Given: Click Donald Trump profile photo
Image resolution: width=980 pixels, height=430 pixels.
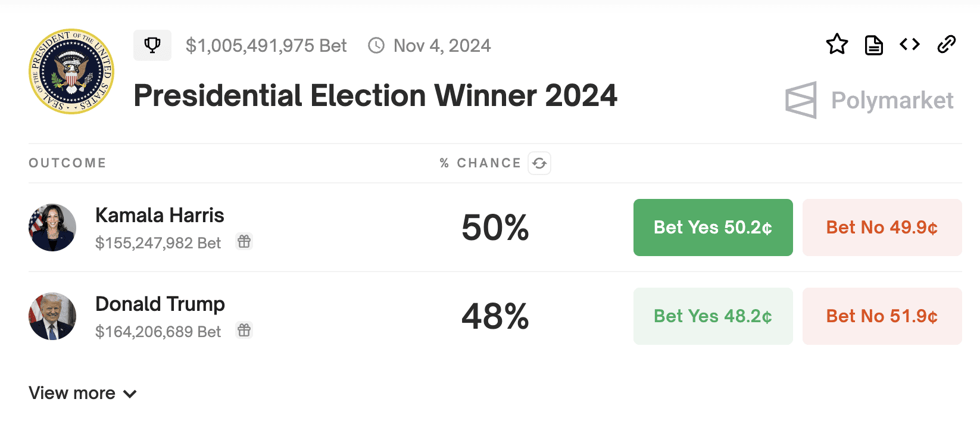Looking at the screenshot, I should pyautogui.click(x=52, y=316).
